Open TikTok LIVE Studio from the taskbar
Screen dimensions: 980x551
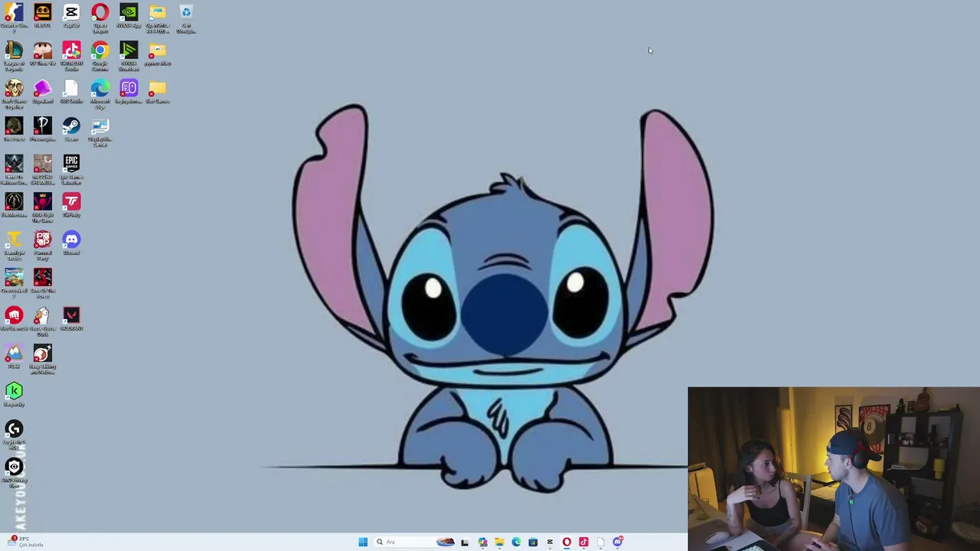point(583,542)
